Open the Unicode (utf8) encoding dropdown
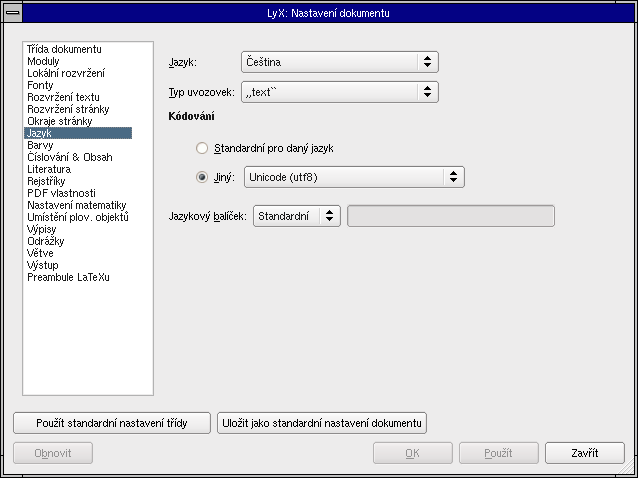 click(354, 177)
